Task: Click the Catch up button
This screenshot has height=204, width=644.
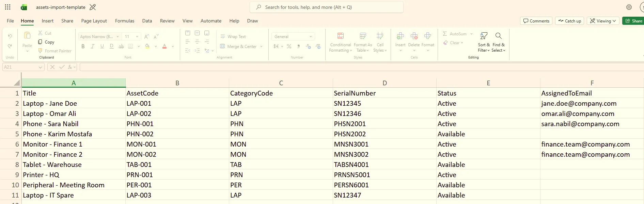Action: coord(570,21)
